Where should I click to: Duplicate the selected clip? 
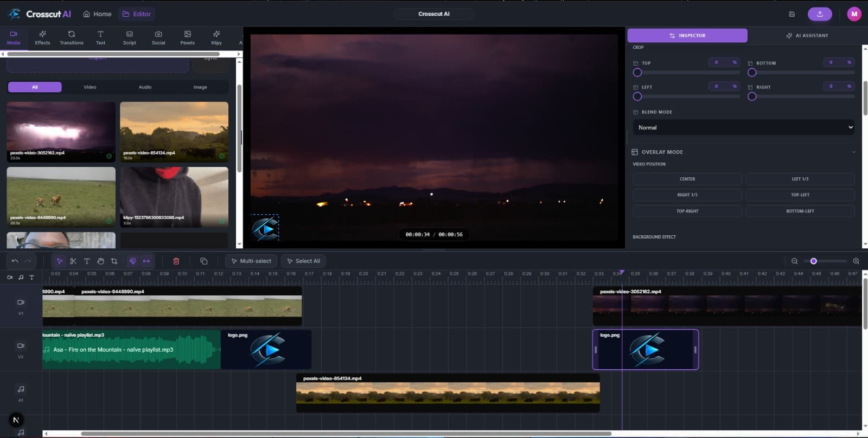(204, 261)
